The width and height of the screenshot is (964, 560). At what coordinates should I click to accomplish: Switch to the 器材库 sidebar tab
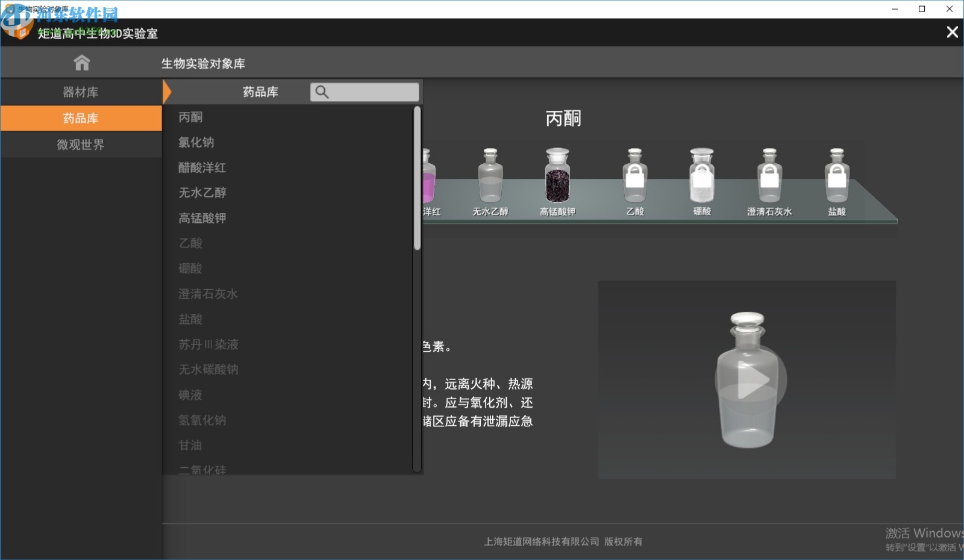[81, 92]
